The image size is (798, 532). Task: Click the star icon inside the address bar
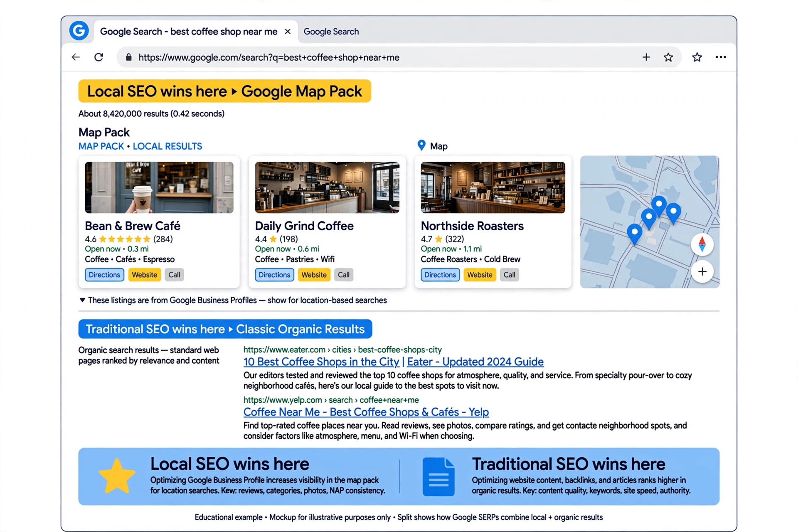click(668, 57)
